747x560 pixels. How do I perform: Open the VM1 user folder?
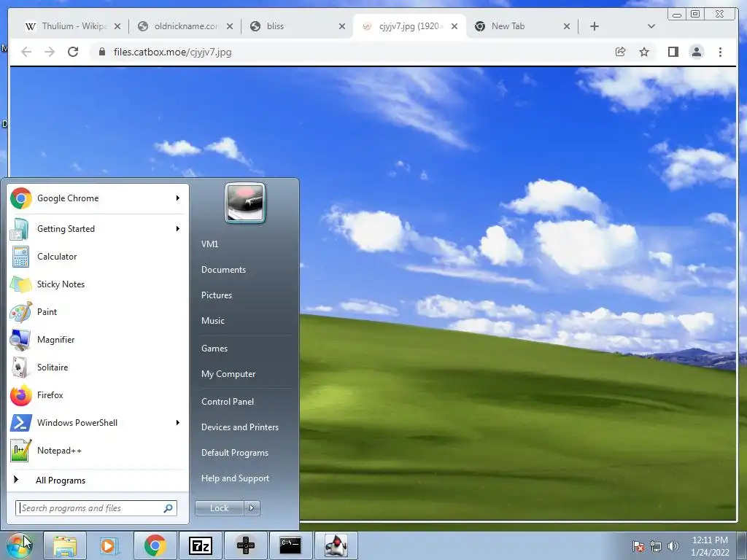click(209, 244)
